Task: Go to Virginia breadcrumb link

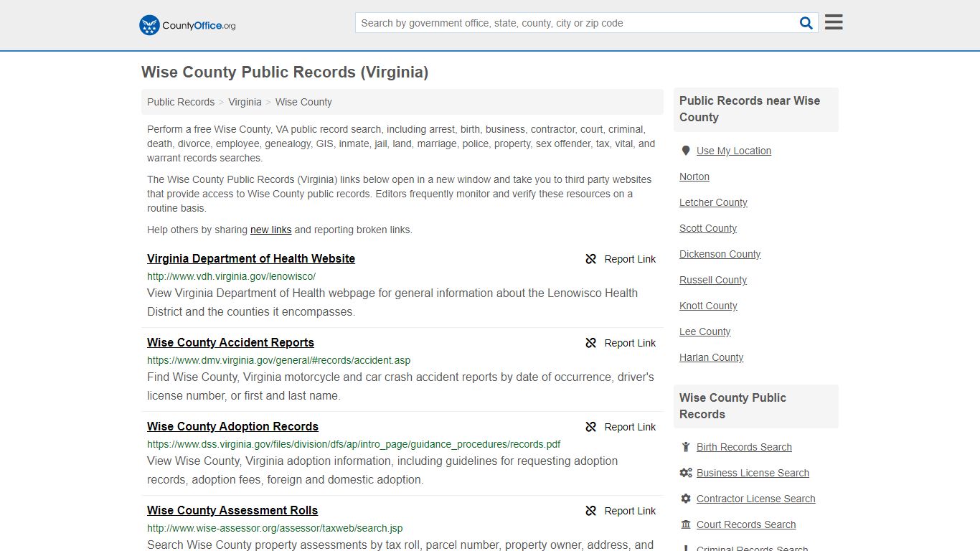Action: (245, 102)
